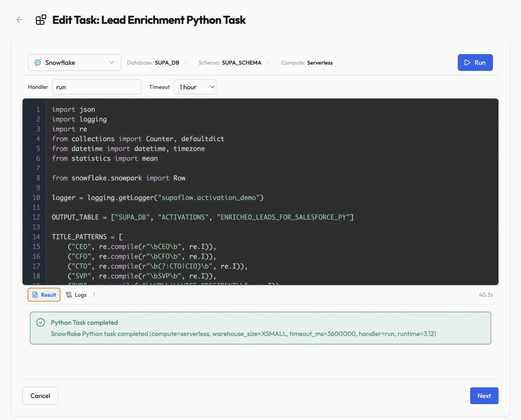Click the Logs list icon
Image resolution: width=521 pixels, height=420 pixels.
(69, 295)
